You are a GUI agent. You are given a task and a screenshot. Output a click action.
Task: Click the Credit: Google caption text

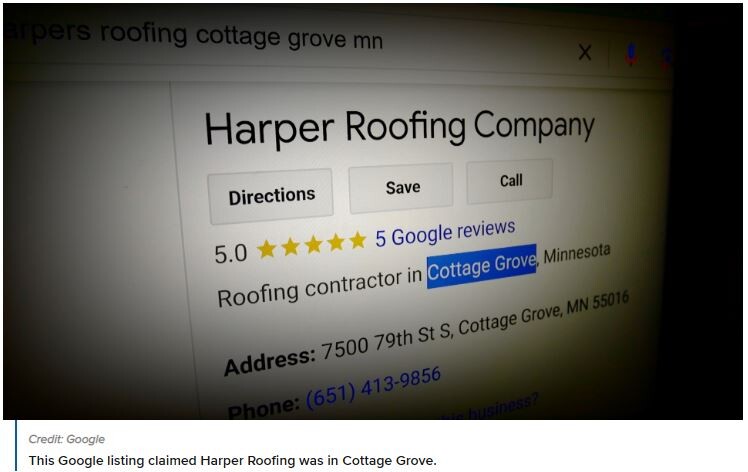pos(66,439)
